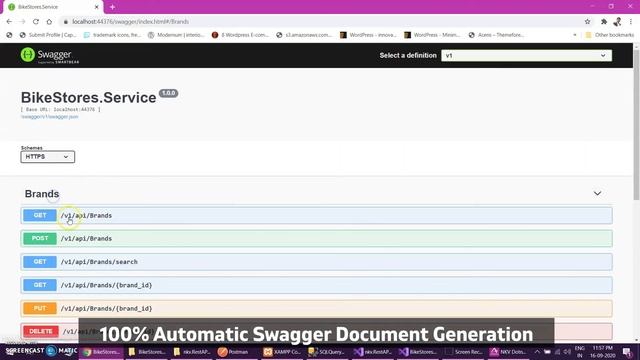Open the Select a definition v1 dropdown

click(527, 56)
